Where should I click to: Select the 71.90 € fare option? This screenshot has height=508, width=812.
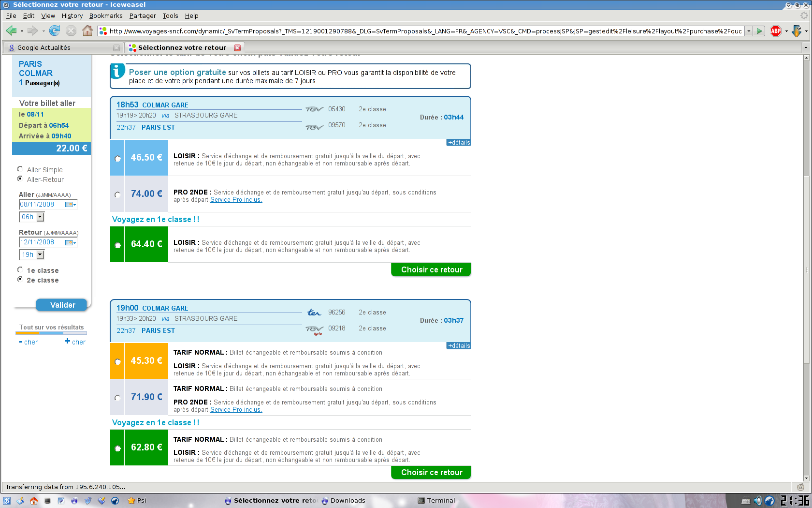pos(117,398)
